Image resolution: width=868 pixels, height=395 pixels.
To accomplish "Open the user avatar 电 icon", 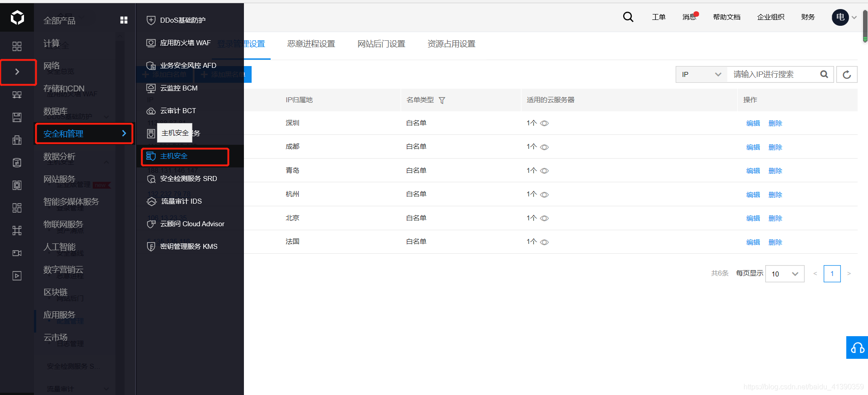I will click(840, 17).
